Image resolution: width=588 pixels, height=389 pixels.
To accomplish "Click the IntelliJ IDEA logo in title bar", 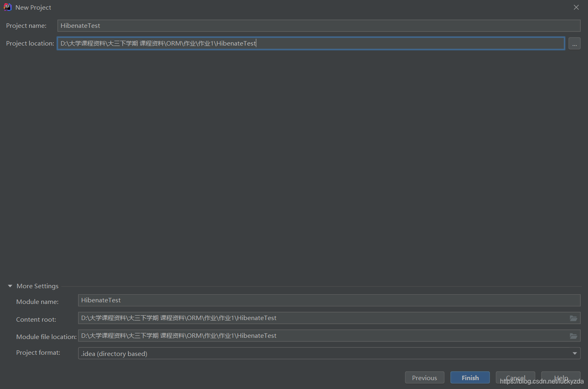I will [8, 7].
